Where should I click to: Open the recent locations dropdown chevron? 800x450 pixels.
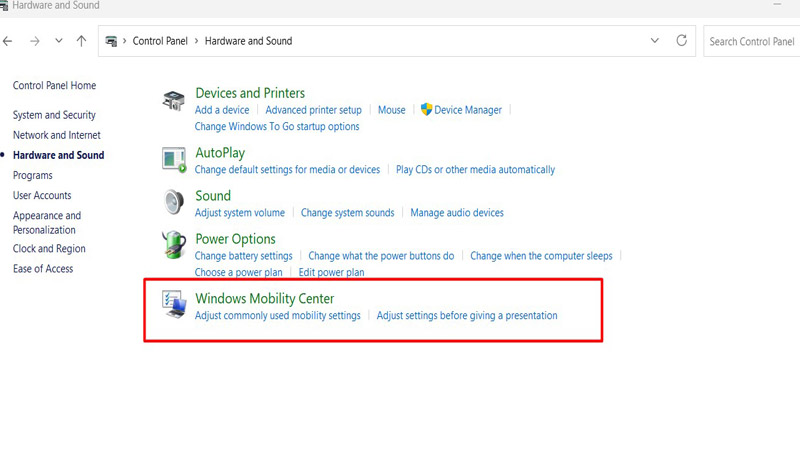[58, 41]
